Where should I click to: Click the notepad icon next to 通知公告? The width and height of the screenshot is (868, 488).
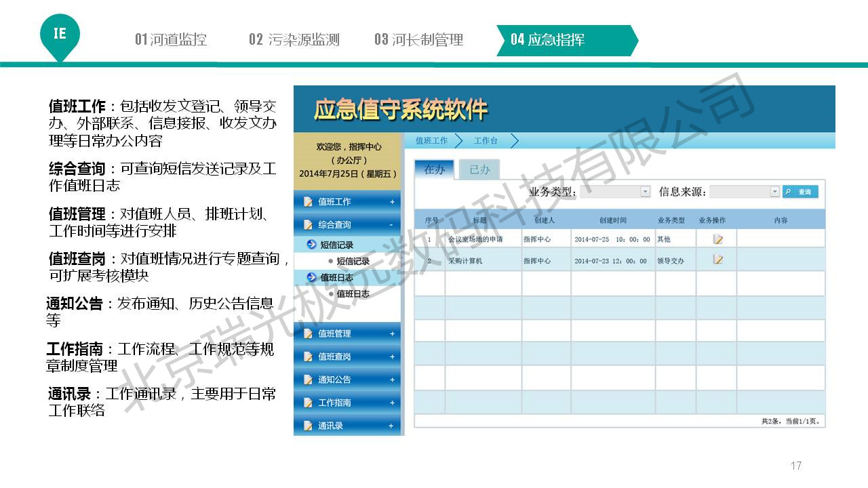click(309, 380)
